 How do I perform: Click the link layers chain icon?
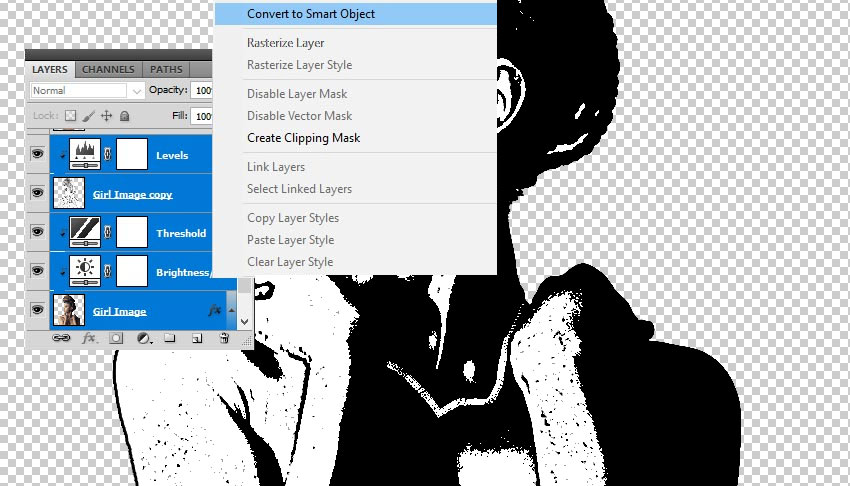[61, 338]
